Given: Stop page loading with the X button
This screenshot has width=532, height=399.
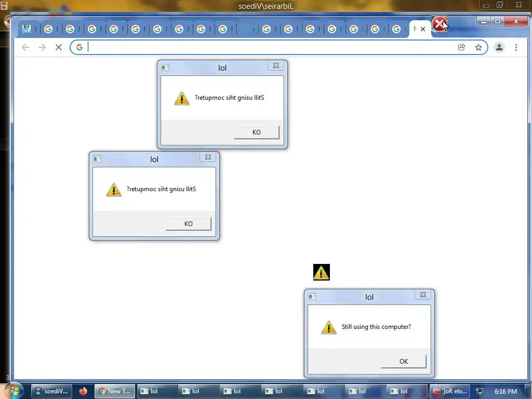Looking at the screenshot, I should tap(59, 47).
